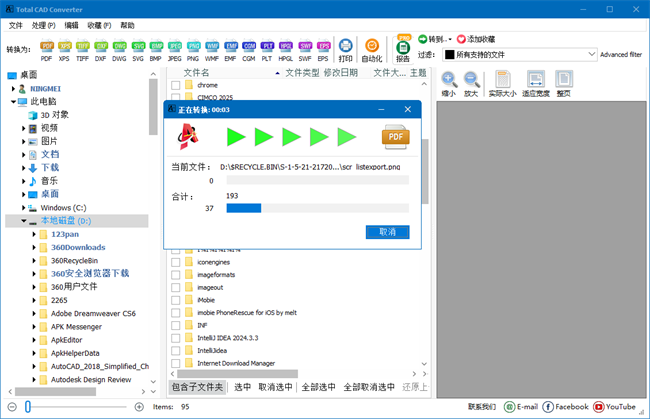Open the 处理 menu

(43, 24)
